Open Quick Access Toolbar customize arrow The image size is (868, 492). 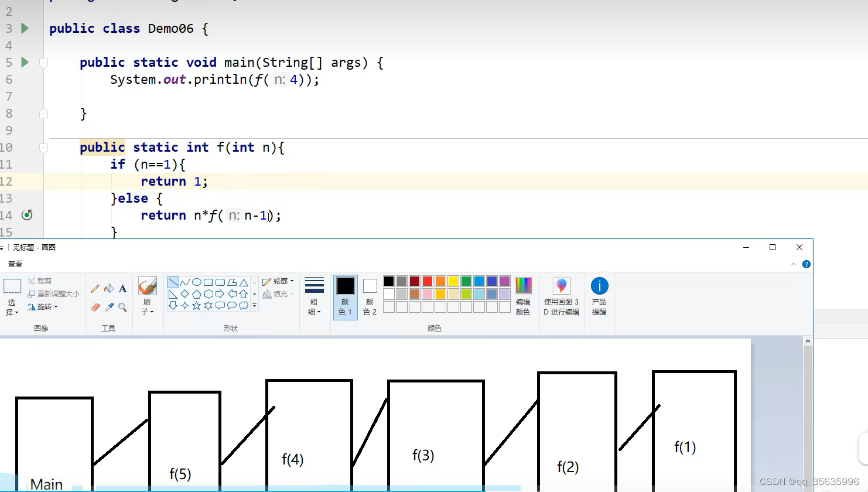pos(2,248)
